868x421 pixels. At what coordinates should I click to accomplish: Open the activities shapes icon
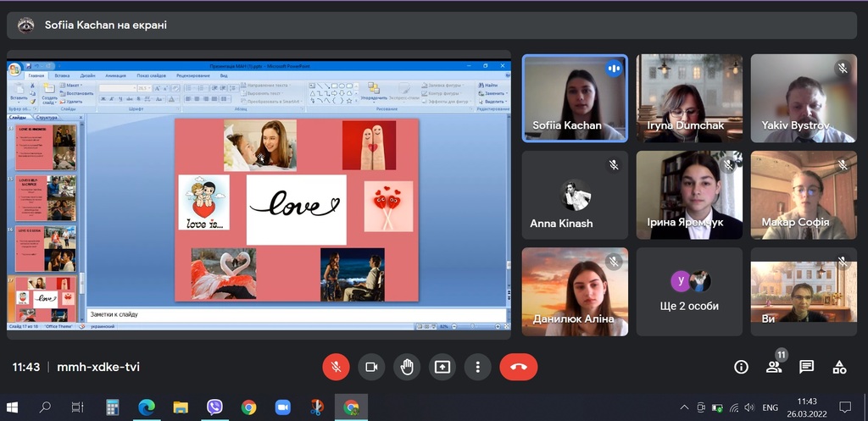(x=839, y=367)
